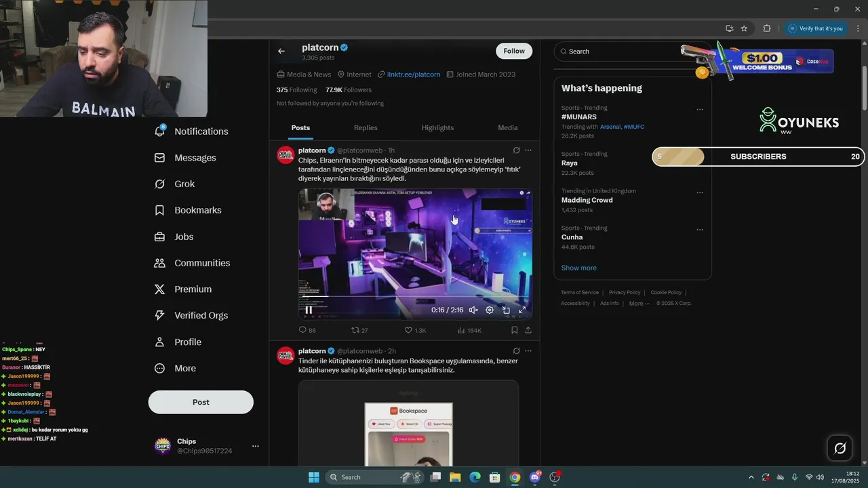The height and width of the screenshot is (488, 868).
Task: View the 77.9K Followers list
Action: tap(349, 89)
